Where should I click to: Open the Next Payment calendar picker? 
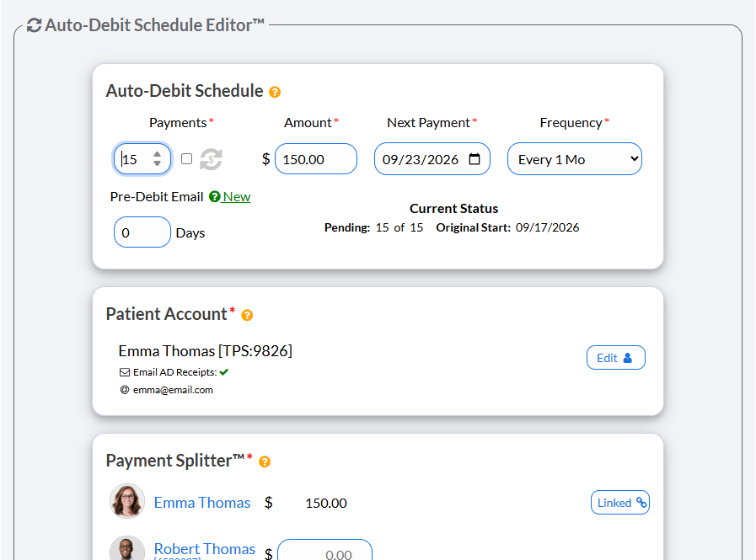click(475, 159)
